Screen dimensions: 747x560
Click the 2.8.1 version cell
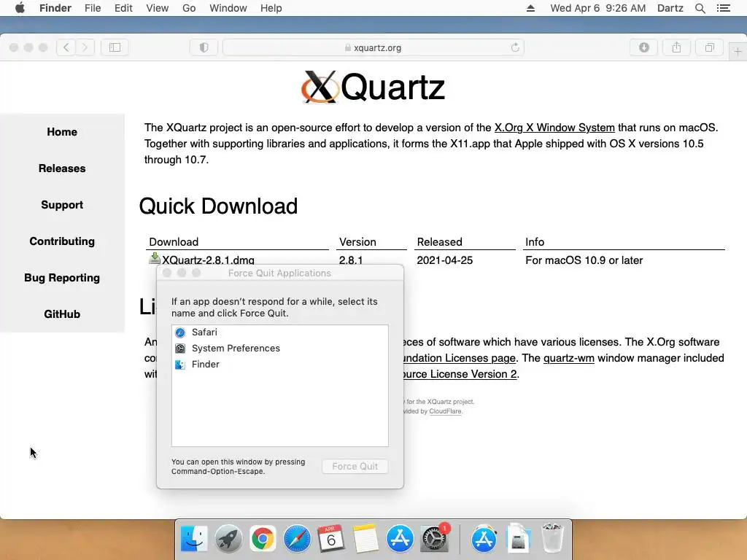point(351,260)
